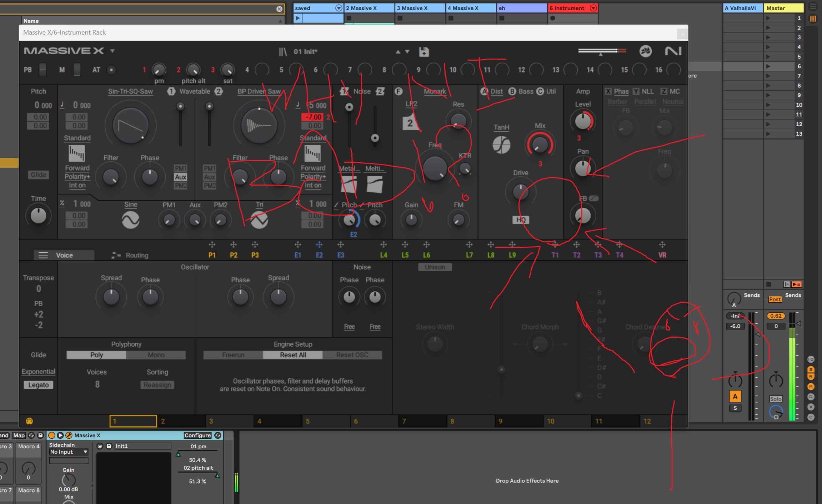Open the Massive X header dropdown arrow
This screenshot has height=504, width=822.
(x=112, y=51)
